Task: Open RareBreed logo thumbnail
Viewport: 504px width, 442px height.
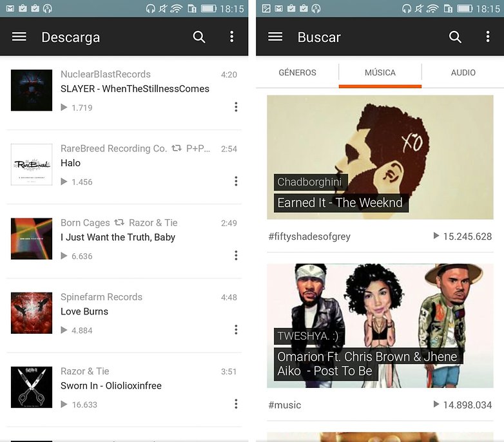Action: [x=32, y=164]
